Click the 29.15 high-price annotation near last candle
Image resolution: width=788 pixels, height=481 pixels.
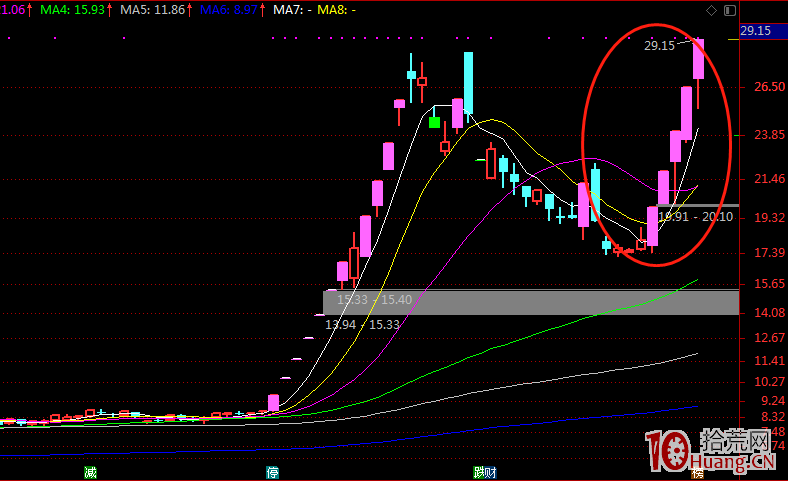coord(659,46)
